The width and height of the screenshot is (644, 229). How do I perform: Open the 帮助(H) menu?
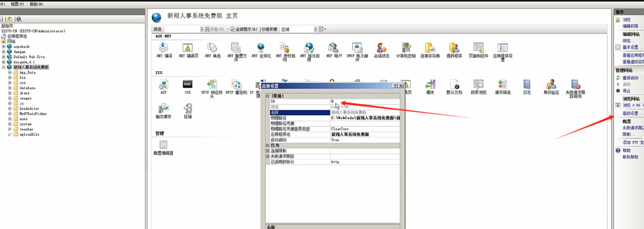pyautogui.click(x=36, y=4)
